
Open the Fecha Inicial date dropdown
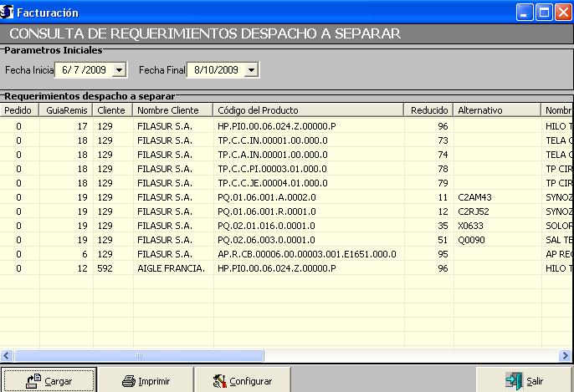pyautogui.click(x=118, y=70)
